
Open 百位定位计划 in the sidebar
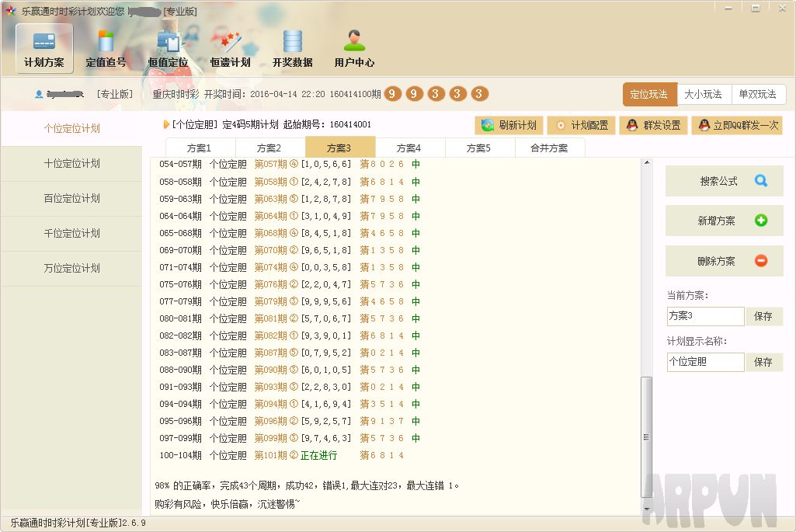[71, 199]
